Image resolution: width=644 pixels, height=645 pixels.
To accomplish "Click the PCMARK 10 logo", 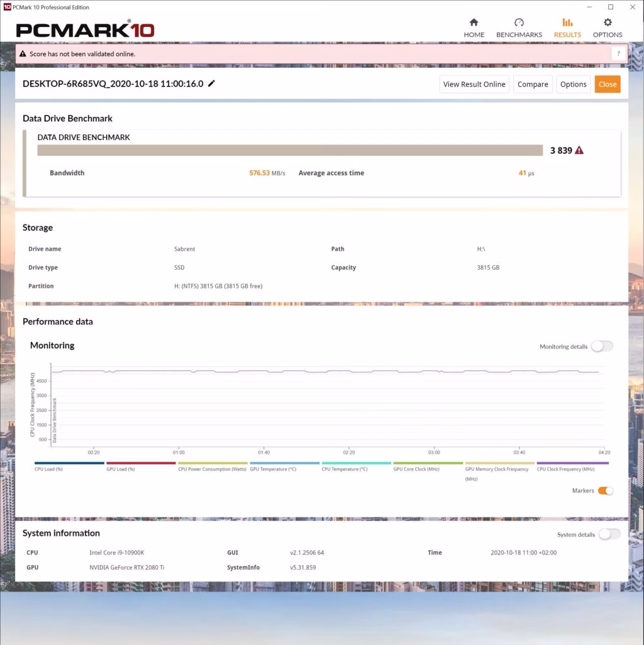I will [85, 30].
